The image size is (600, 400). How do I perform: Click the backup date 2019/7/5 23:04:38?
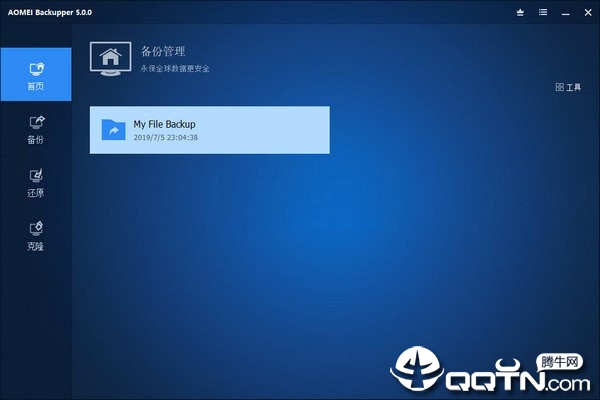[x=166, y=137]
